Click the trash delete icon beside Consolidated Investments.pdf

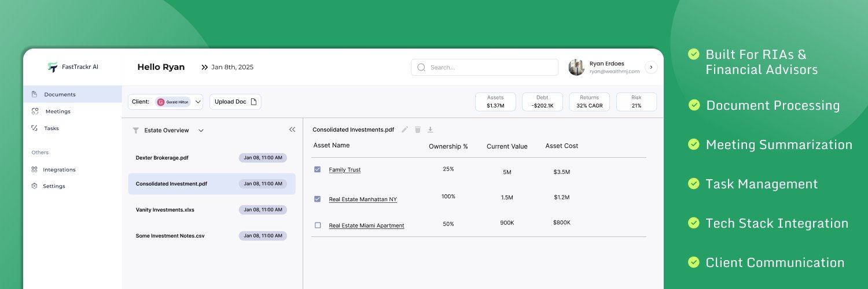point(418,129)
